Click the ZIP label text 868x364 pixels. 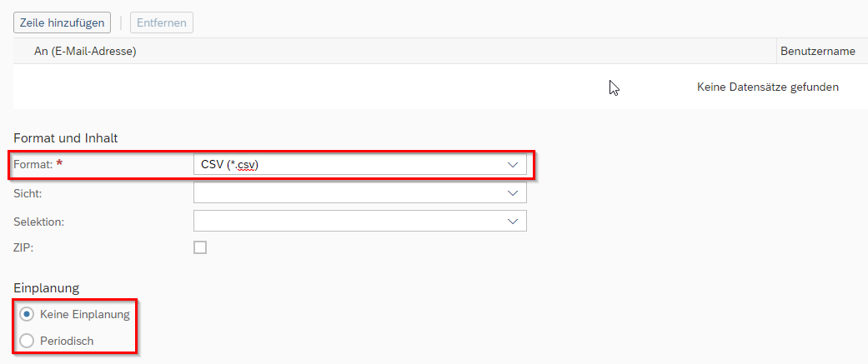23,247
